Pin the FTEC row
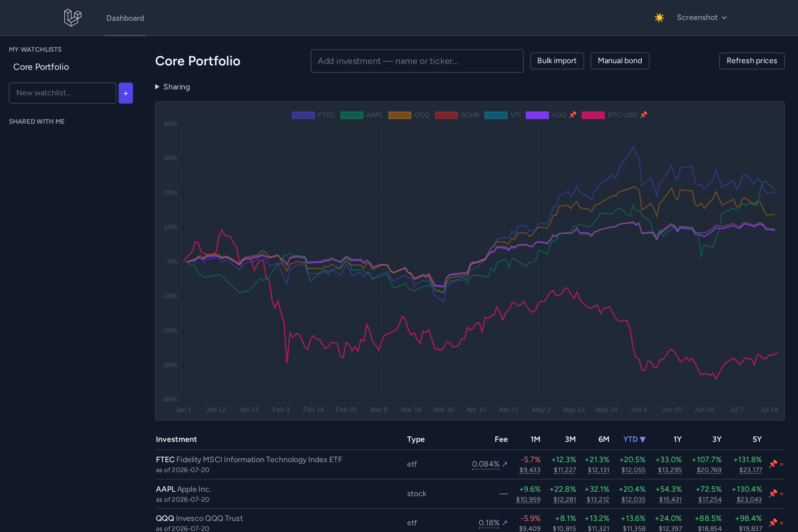This screenshot has width=798, height=532. (773, 464)
